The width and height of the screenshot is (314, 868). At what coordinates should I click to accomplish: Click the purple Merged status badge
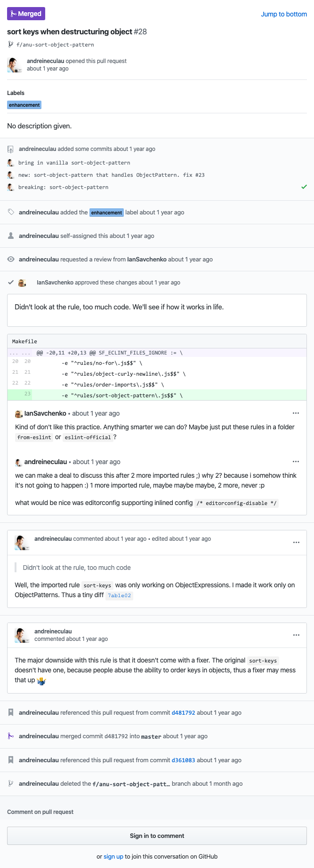(x=26, y=14)
